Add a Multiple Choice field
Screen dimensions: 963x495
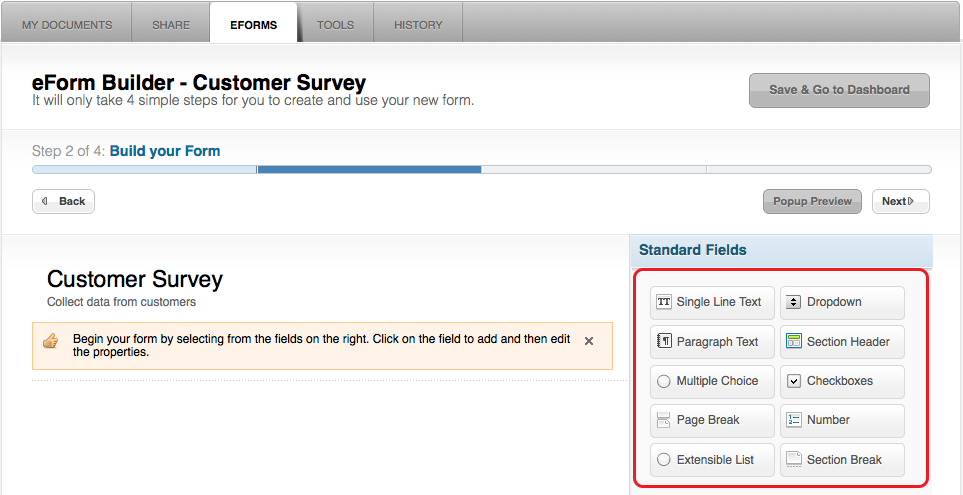click(x=712, y=381)
